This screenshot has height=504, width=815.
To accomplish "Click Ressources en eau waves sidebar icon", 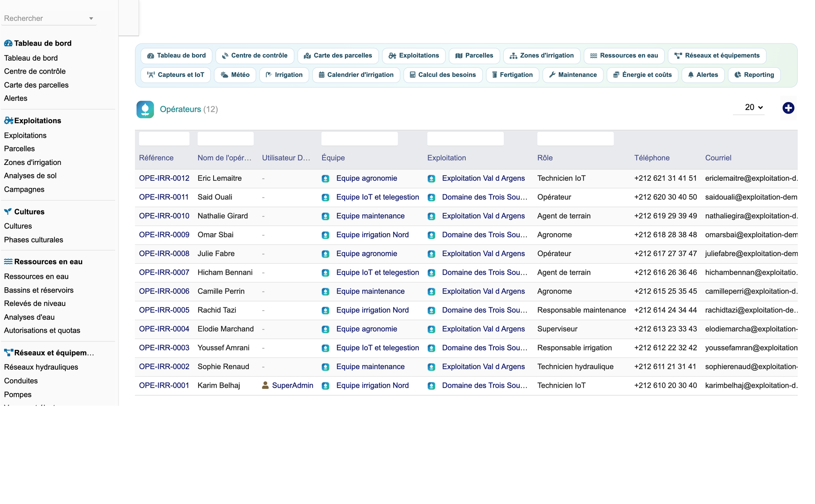I will point(8,262).
